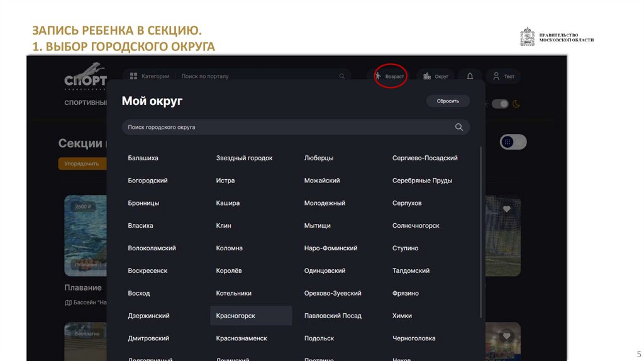
Task: Open notifications bell
Action: click(x=470, y=76)
